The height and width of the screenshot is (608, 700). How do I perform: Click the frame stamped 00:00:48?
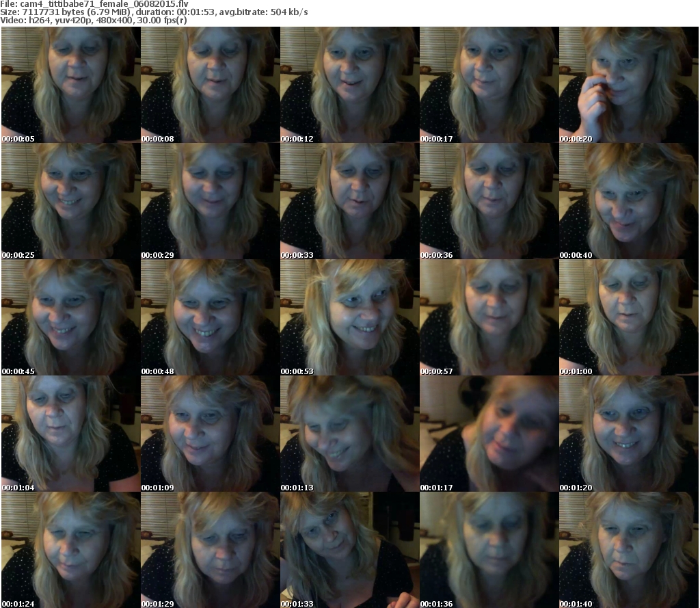(211, 317)
